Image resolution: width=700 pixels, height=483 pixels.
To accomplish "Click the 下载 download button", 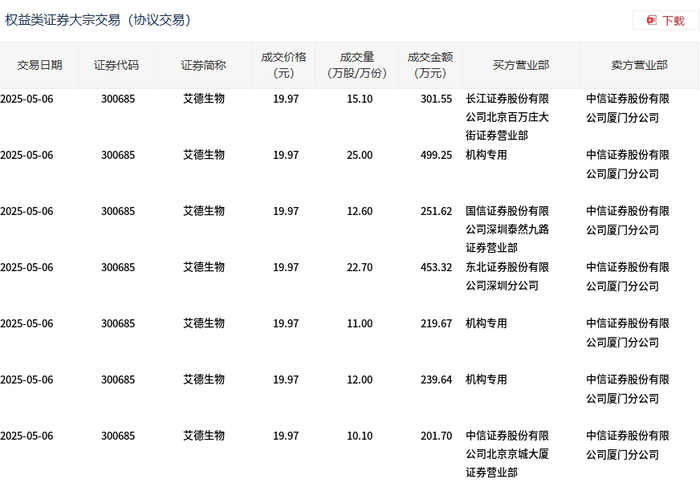I will 665,21.
